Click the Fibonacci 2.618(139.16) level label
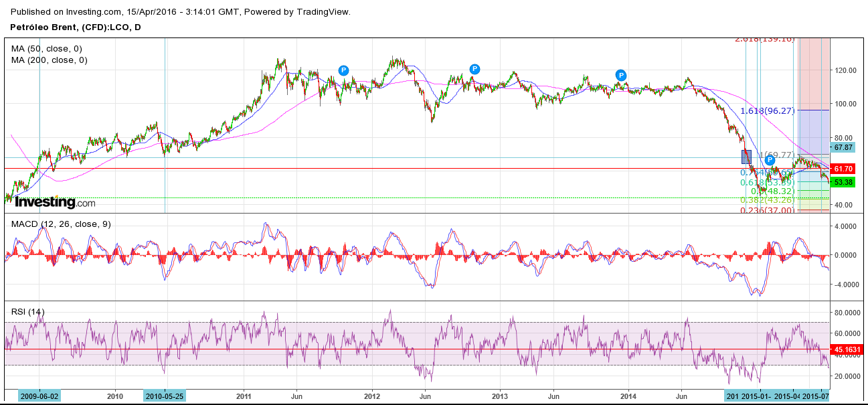 [764, 39]
